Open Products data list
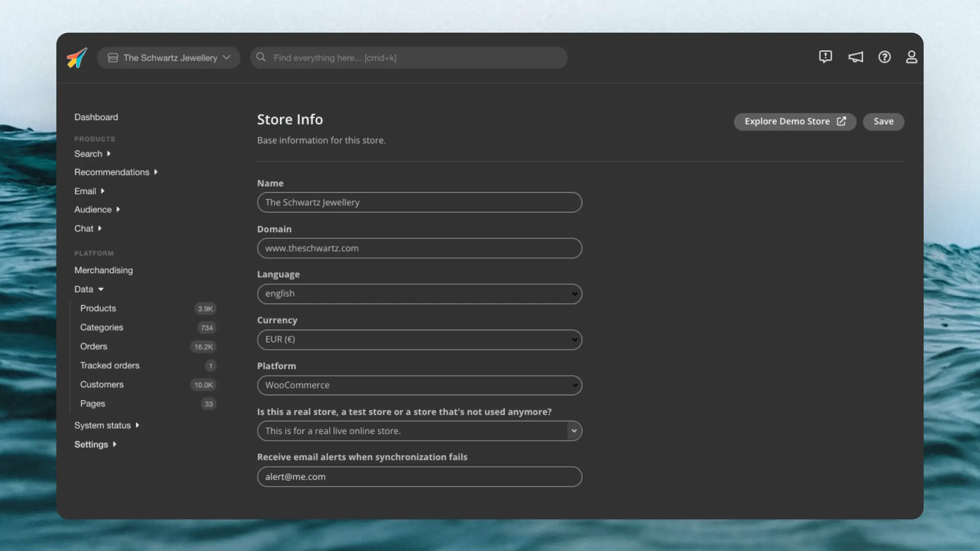The image size is (980, 551). click(x=98, y=308)
